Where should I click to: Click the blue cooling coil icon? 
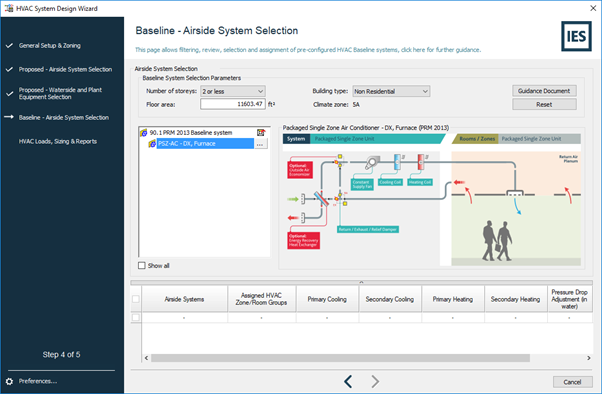tap(397, 162)
